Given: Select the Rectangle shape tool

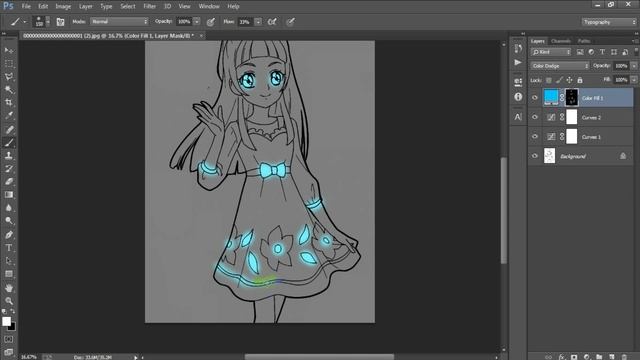Looking at the screenshot, I should (9, 274).
